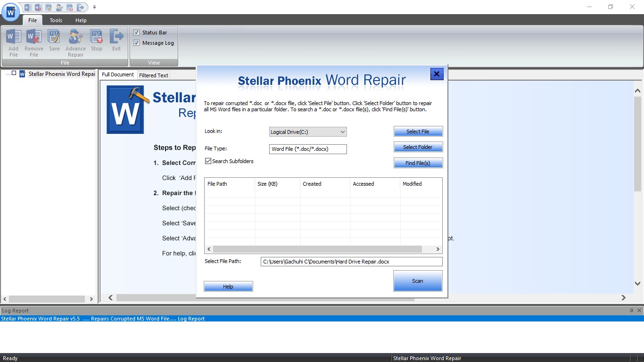644x362 pixels.
Task: Click the Select File Path text field
Action: 351,262
